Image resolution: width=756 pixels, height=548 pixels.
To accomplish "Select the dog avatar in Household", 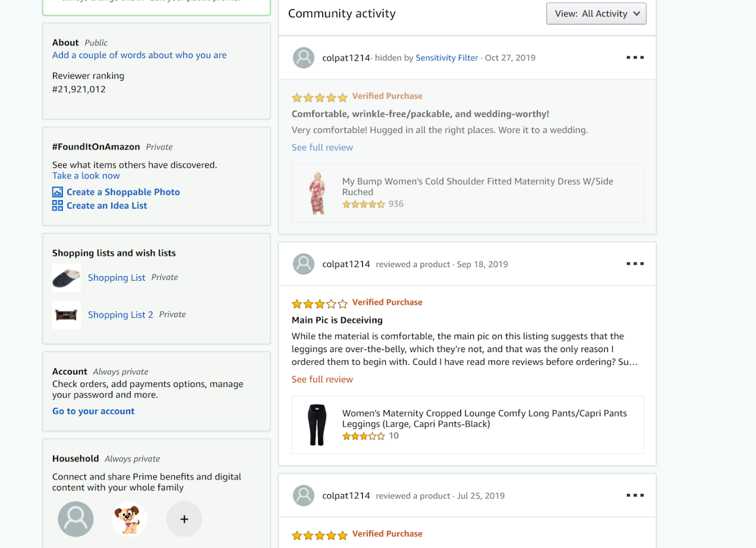I will [x=129, y=519].
